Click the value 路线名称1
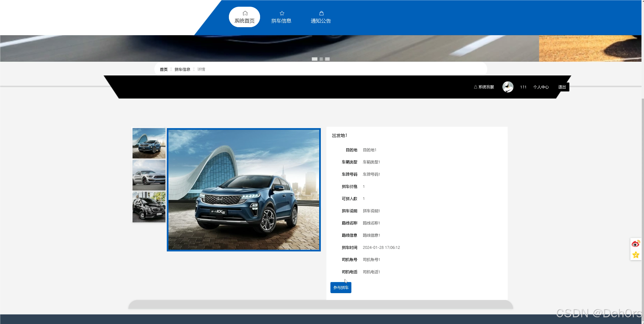 click(x=371, y=223)
